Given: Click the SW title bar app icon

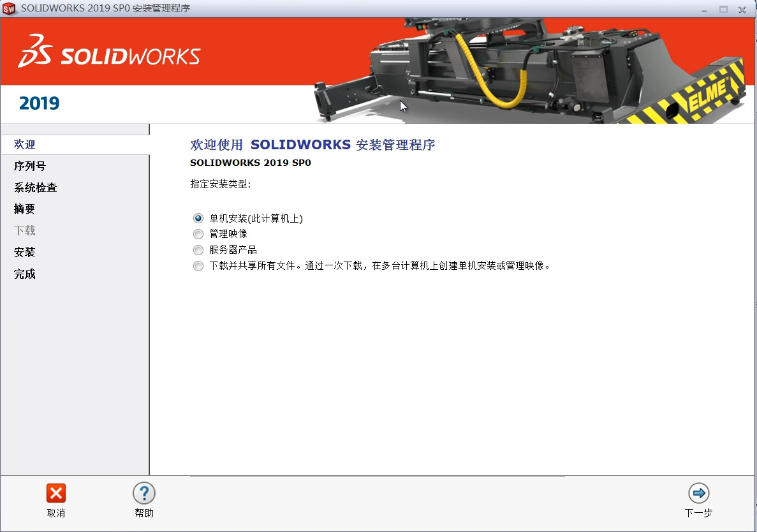Looking at the screenshot, I should coord(10,9).
